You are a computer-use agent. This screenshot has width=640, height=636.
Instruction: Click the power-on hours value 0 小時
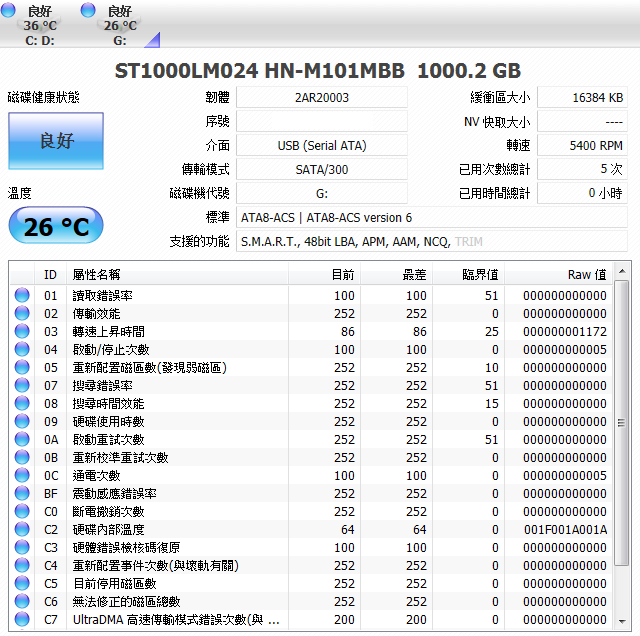click(x=582, y=193)
